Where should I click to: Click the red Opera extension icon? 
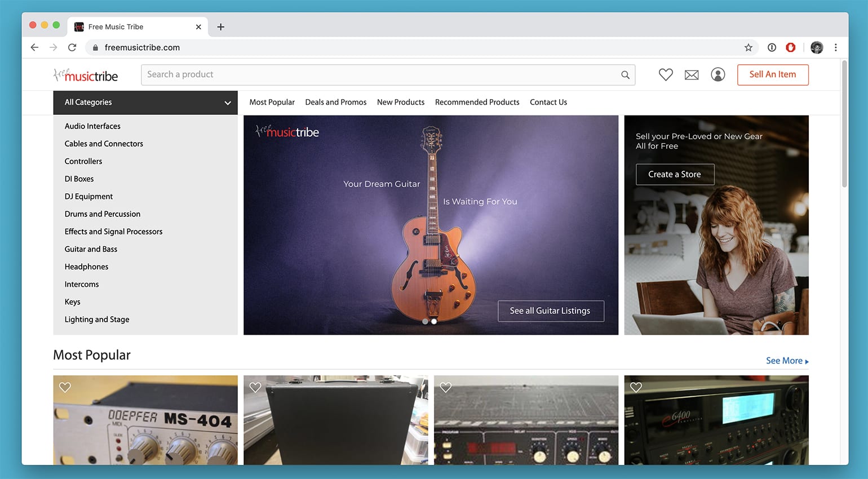pyautogui.click(x=791, y=48)
